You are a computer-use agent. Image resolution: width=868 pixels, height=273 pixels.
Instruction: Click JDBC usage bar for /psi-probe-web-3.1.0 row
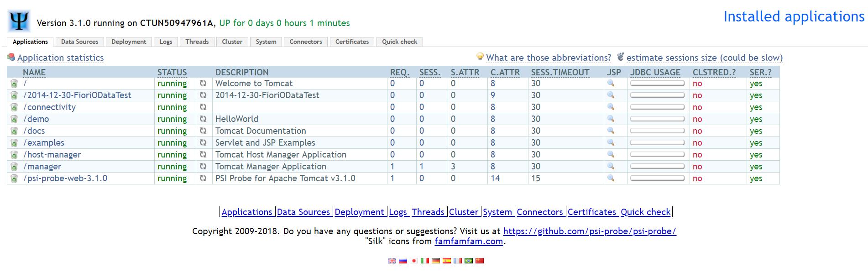pos(657,178)
